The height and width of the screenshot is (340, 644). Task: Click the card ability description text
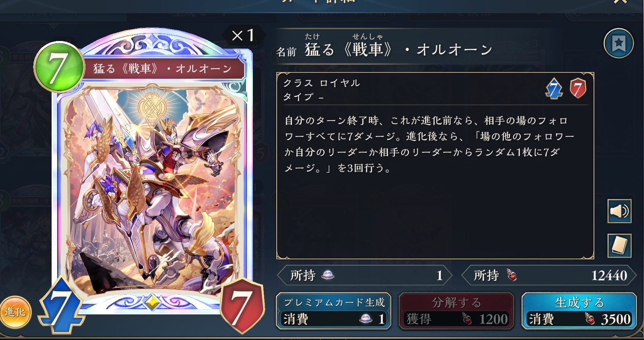pyautogui.click(x=429, y=144)
